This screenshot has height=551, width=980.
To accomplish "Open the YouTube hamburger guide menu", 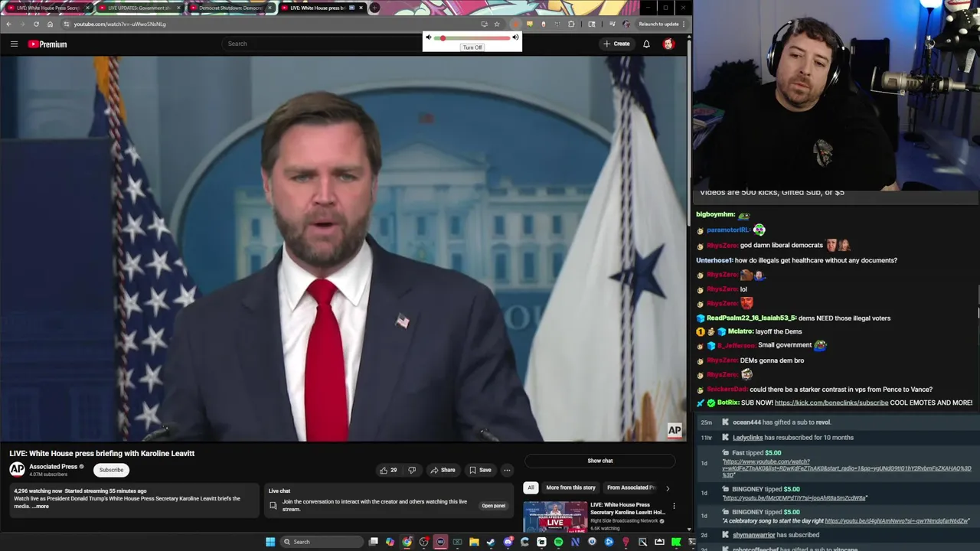I will point(14,44).
